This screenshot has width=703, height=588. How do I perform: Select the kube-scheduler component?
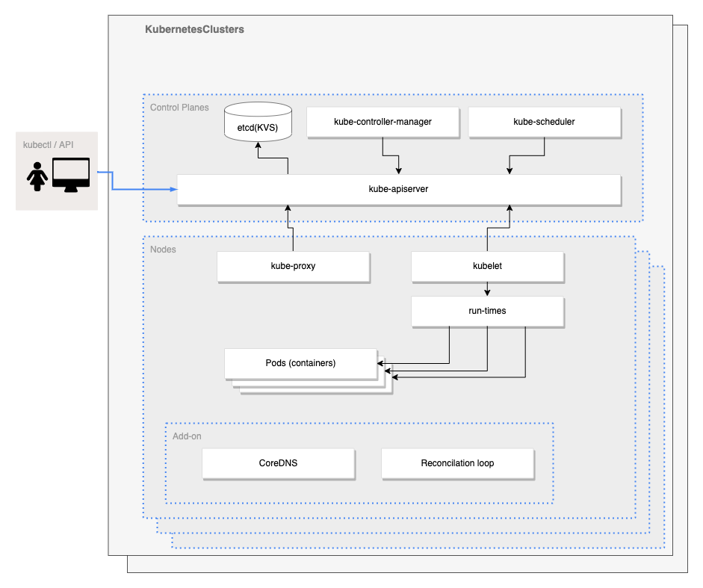pyautogui.click(x=544, y=121)
